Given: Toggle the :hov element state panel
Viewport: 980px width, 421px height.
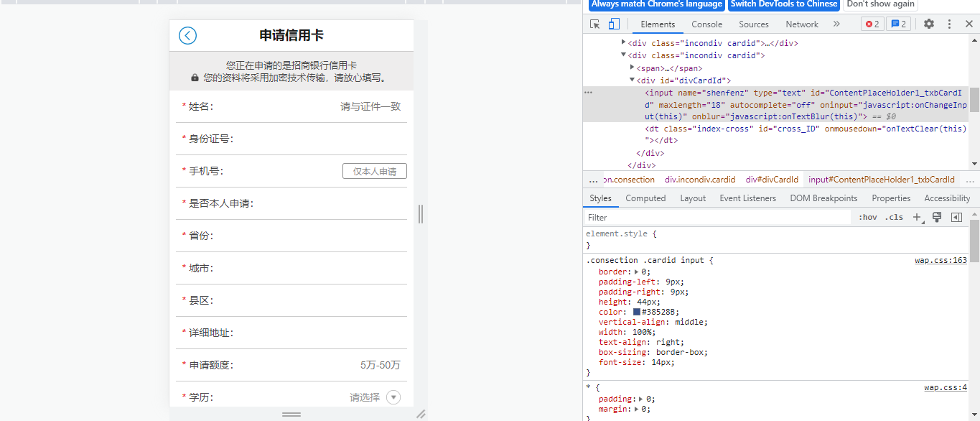Looking at the screenshot, I should pos(867,217).
